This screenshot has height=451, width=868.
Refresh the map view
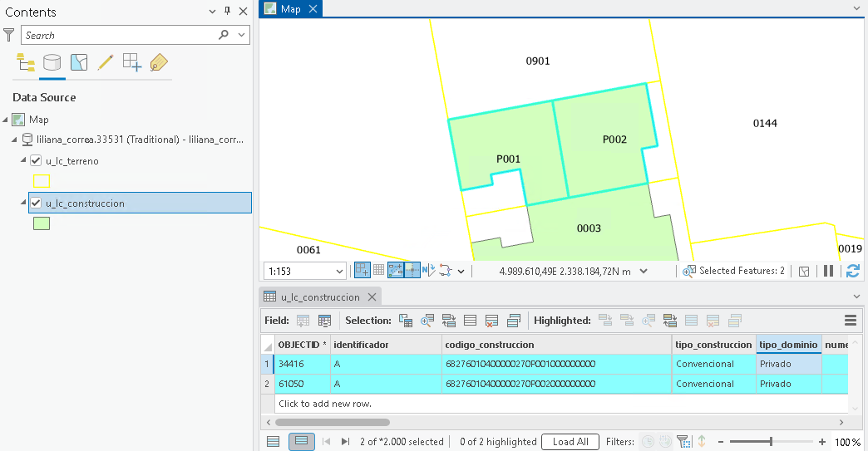coord(853,271)
